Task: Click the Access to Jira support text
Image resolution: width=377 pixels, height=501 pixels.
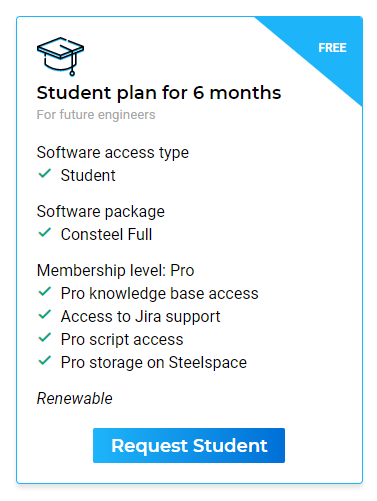Action: tap(140, 316)
